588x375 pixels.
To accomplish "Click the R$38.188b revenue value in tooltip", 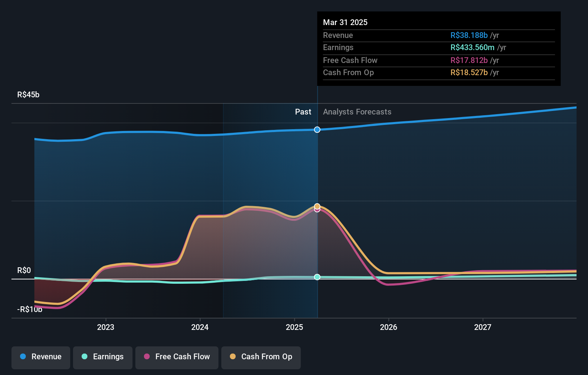I will tap(469, 35).
